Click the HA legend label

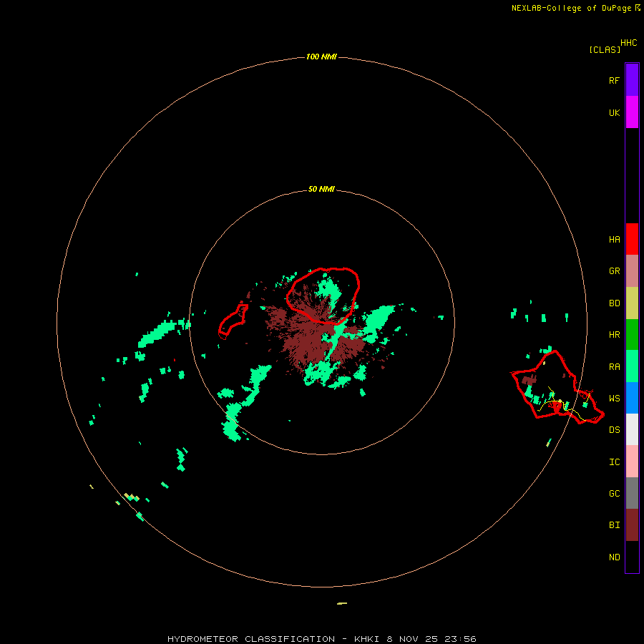point(614,240)
